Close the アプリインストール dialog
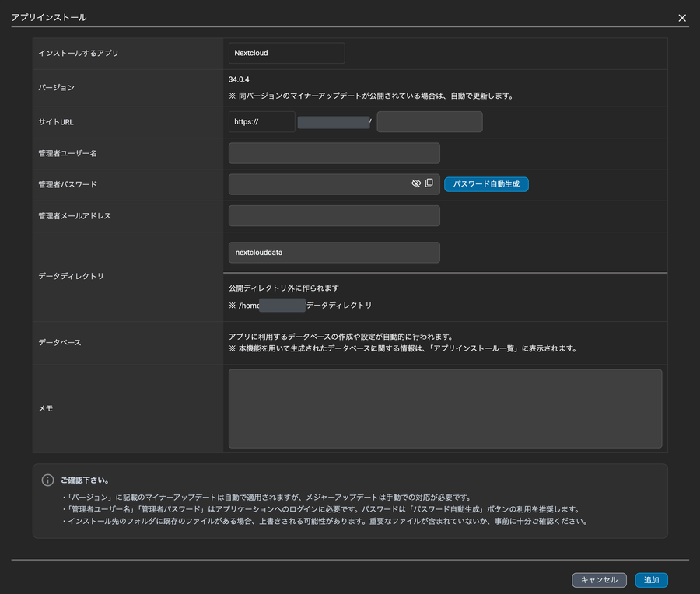 point(681,18)
